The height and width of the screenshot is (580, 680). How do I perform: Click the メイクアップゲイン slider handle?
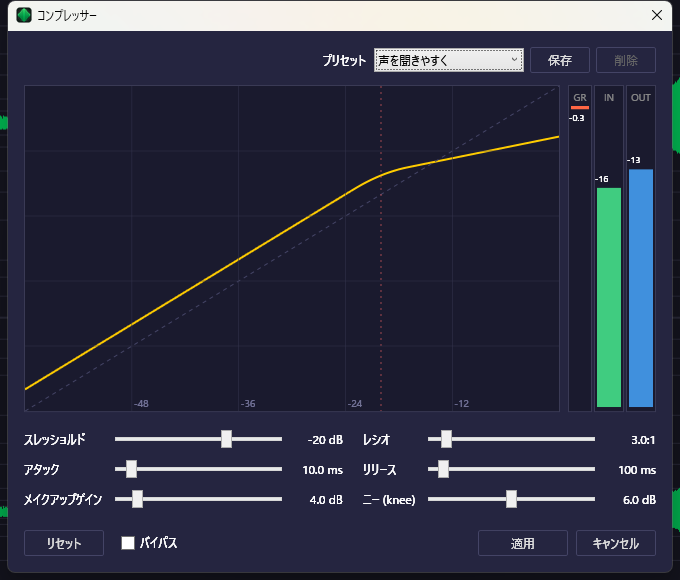137,499
